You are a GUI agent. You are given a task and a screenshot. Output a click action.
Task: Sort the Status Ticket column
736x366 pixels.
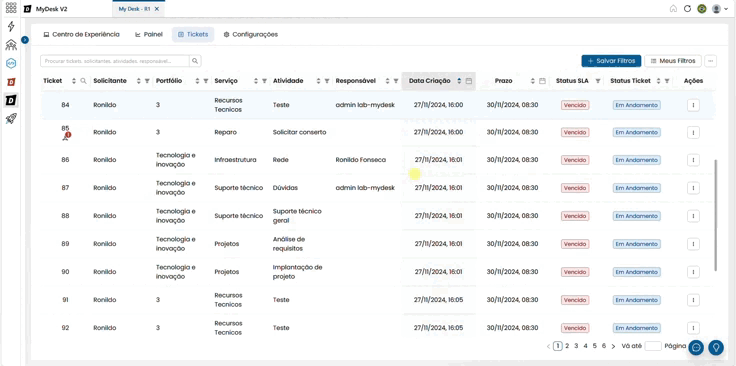[x=659, y=81]
